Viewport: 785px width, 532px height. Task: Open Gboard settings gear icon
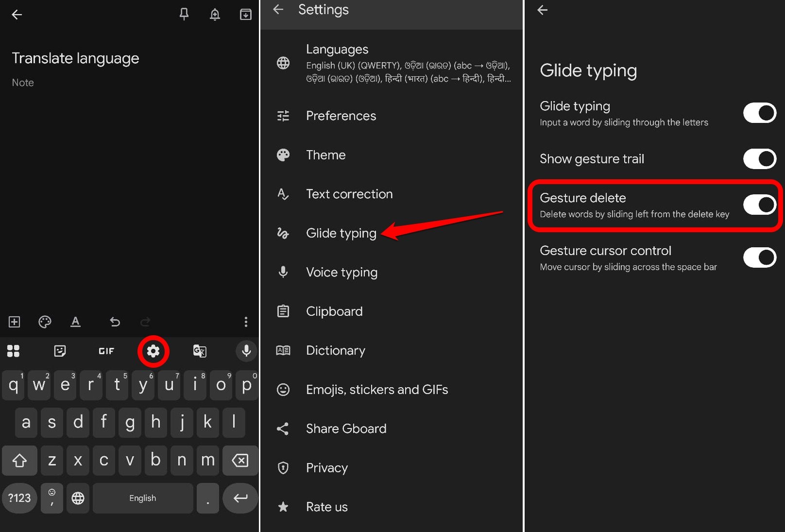click(x=153, y=351)
